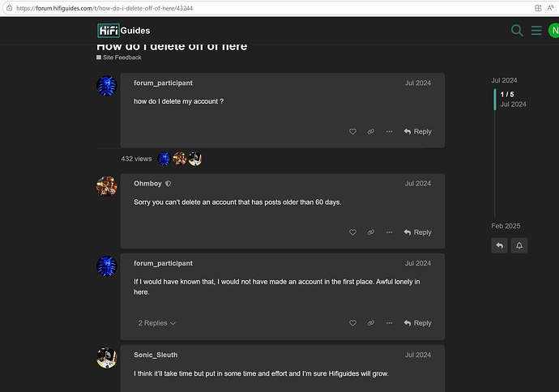Like Ohmboy's reply post
The width and height of the screenshot is (559, 392).
pos(352,232)
